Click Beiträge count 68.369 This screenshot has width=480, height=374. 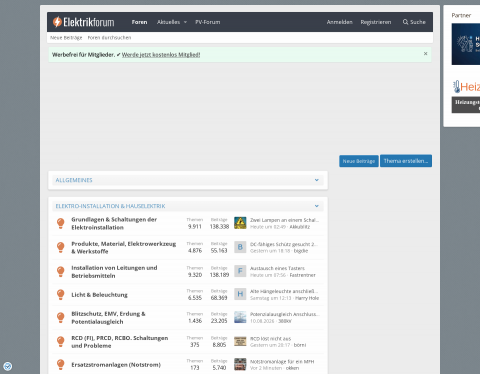coord(219,298)
